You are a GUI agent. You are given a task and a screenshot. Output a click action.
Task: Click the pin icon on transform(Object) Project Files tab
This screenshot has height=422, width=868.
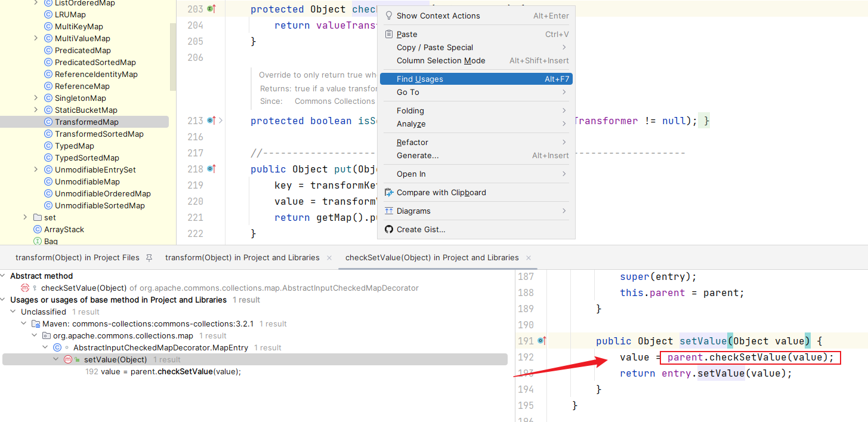(x=149, y=258)
